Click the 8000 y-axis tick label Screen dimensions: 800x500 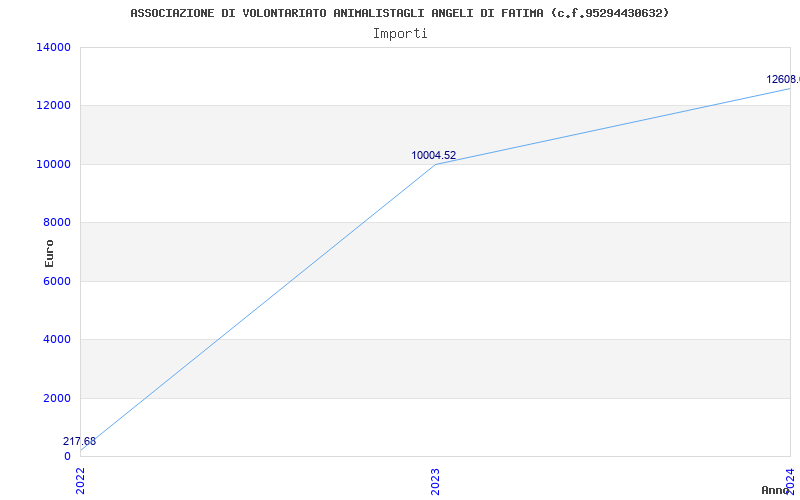57,222
